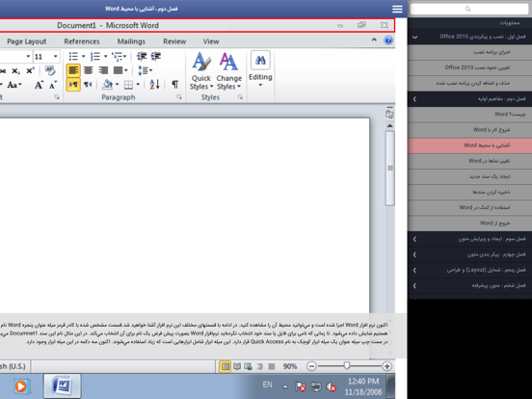This screenshot has width=532, height=399.
Task: Open the Paragraph dialog launcher
Action: 179,97
